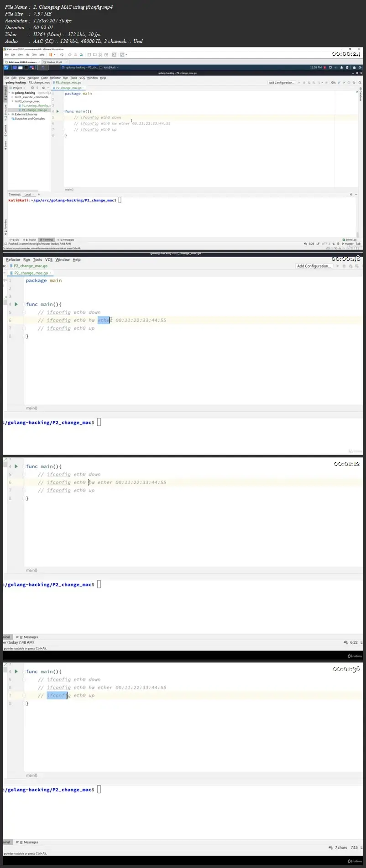Click the Project panel gear settings icon
This screenshot has height=868, width=366.
(x=43, y=88)
